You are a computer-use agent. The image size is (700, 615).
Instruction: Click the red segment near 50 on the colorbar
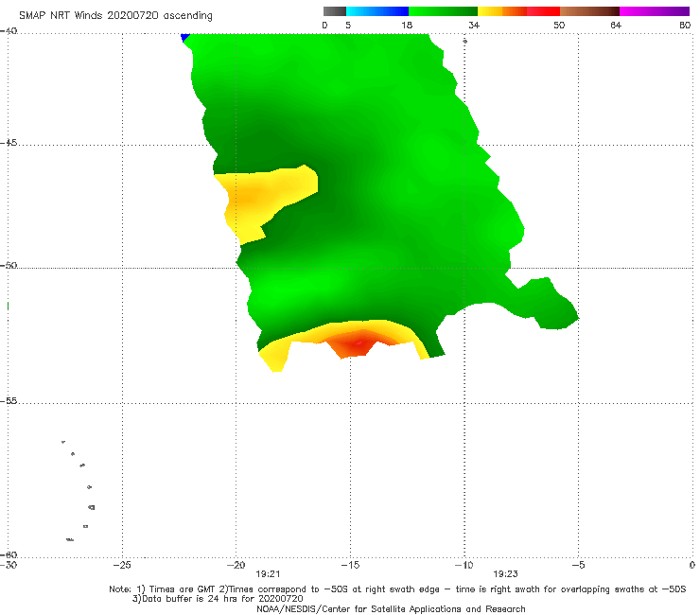543,11
